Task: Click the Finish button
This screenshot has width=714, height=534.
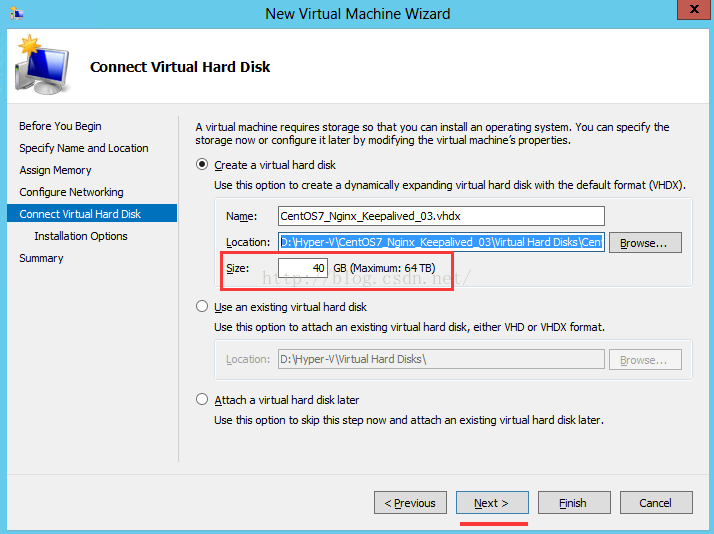Action: [574, 503]
